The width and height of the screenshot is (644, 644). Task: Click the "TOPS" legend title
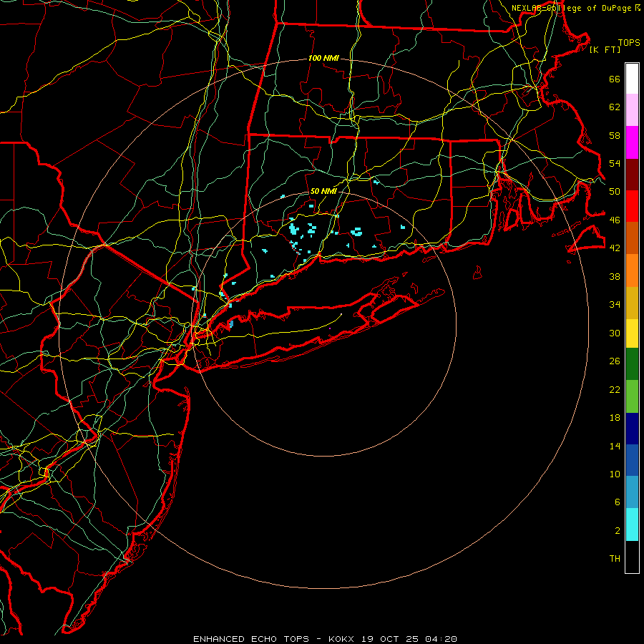point(629,43)
